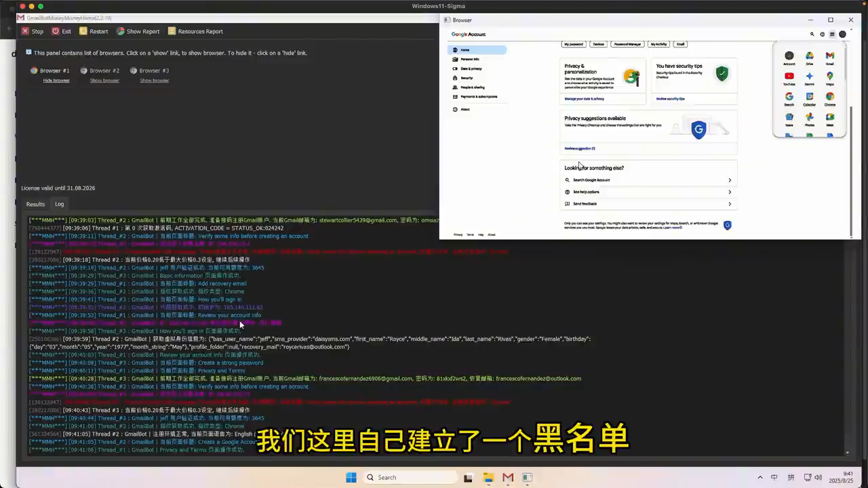
Task: Expand Send feedback row chevron
Action: (x=730, y=204)
